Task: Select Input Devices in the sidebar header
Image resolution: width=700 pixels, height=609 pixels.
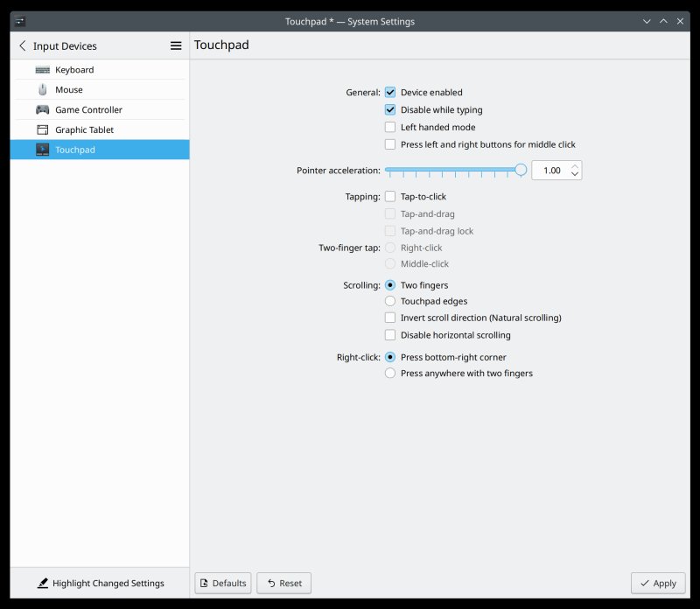Action: point(63,45)
